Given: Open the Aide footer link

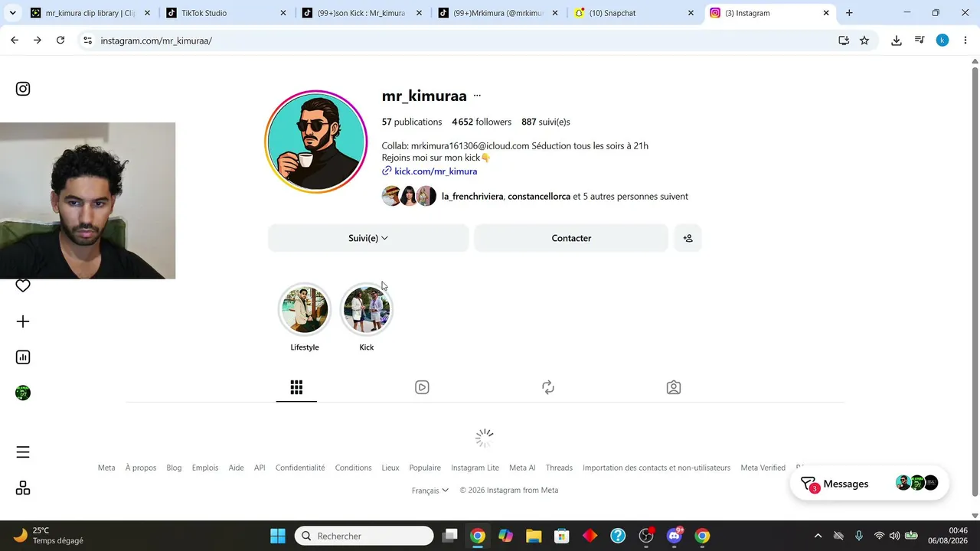Looking at the screenshot, I should 236,468.
